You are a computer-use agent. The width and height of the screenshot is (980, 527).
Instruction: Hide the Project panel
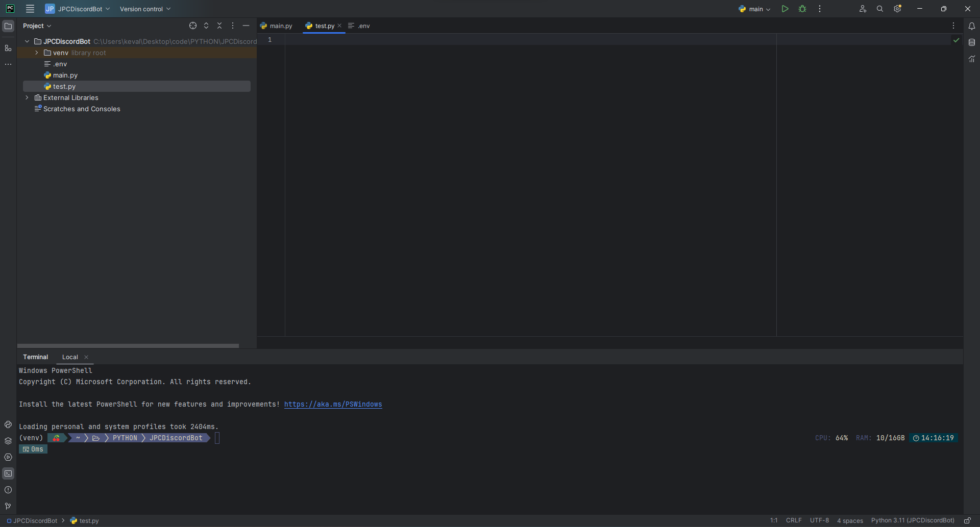pyautogui.click(x=246, y=26)
